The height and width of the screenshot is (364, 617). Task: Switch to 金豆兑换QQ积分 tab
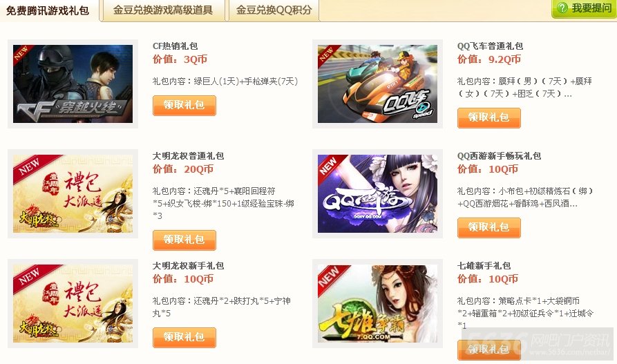click(x=274, y=10)
